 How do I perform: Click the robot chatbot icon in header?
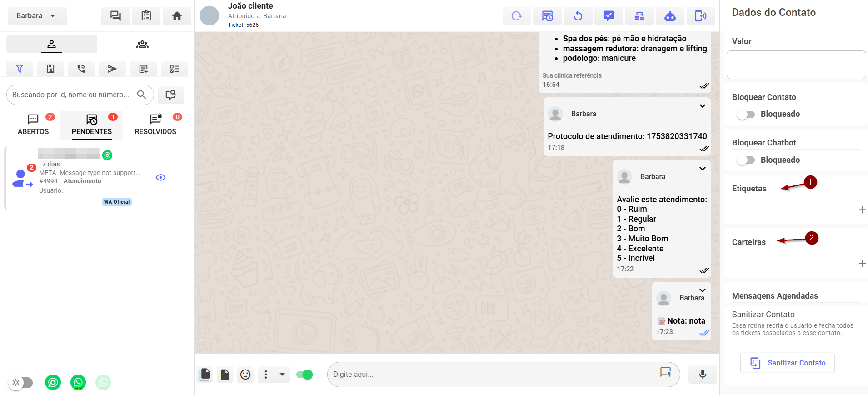[670, 16]
